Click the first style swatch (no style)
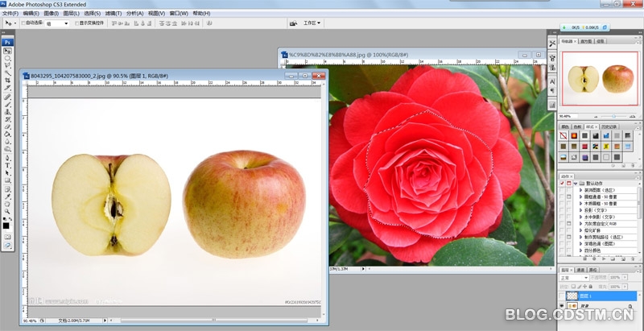This screenshot has height=331, width=644. click(x=564, y=136)
